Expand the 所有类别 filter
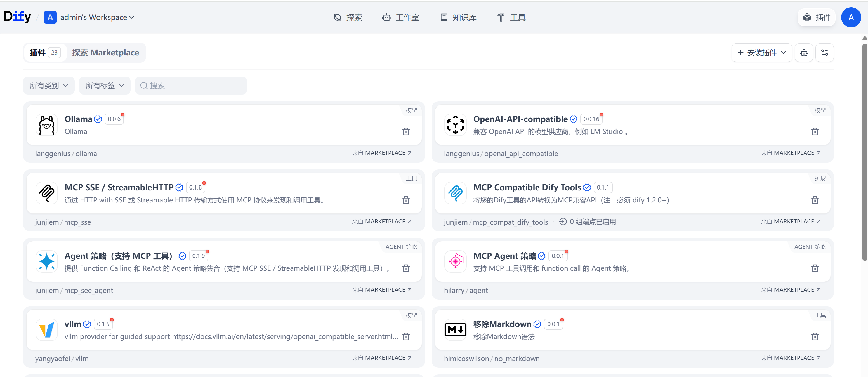Image resolution: width=868 pixels, height=377 pixels. click(49, 86)
